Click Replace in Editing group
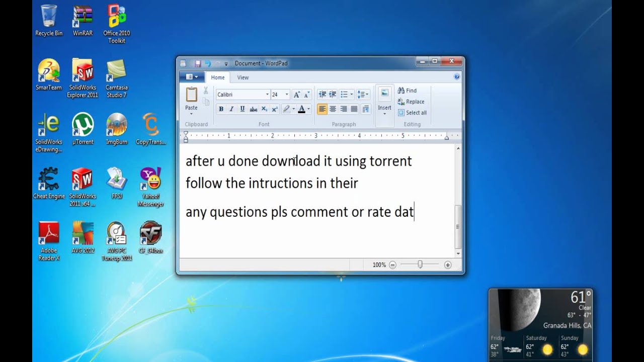This screenshot has width=644, height=362. (x=411, y=102)
